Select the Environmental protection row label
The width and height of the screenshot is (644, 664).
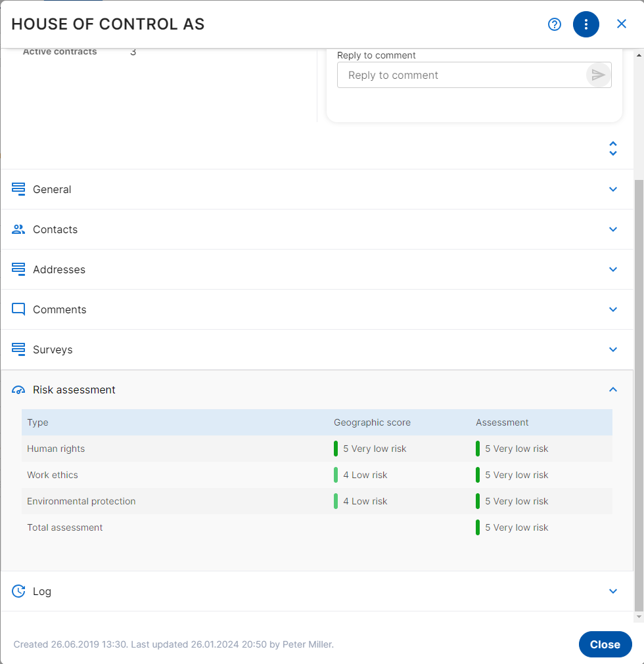pos(81,501)
